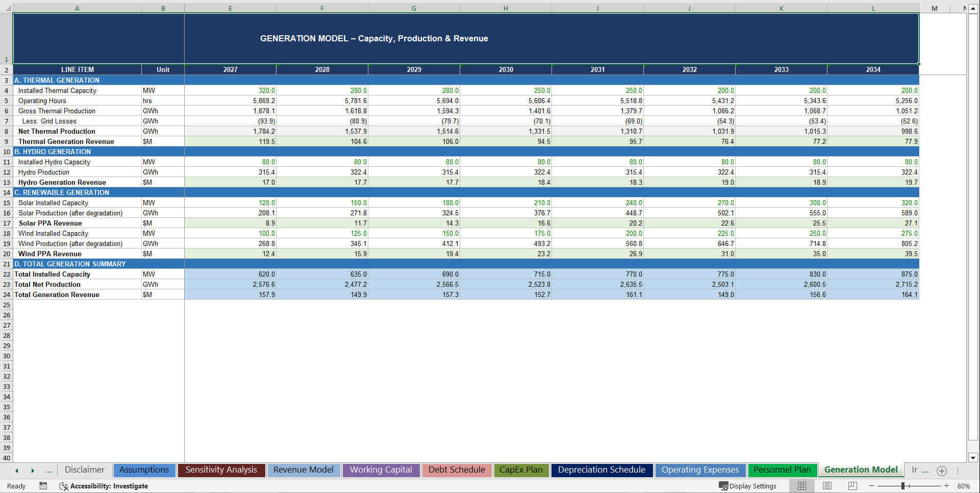This screenshot has width=980, height=493.
Task: Open the Sensitivity Analysis sheet
Action: 221,470
